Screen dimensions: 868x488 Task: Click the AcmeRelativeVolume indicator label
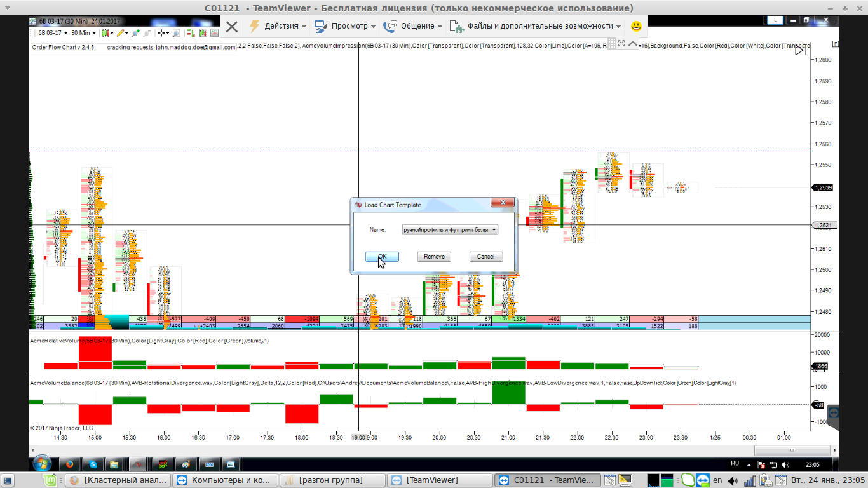149,341
